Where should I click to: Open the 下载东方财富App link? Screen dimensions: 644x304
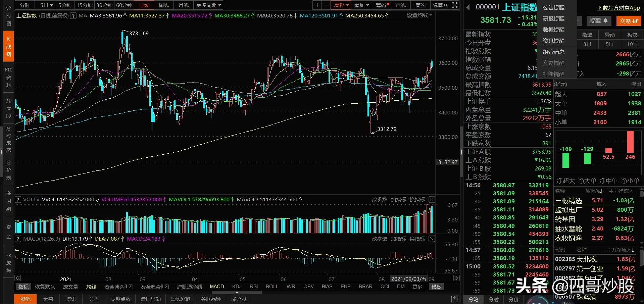(618, 8)
